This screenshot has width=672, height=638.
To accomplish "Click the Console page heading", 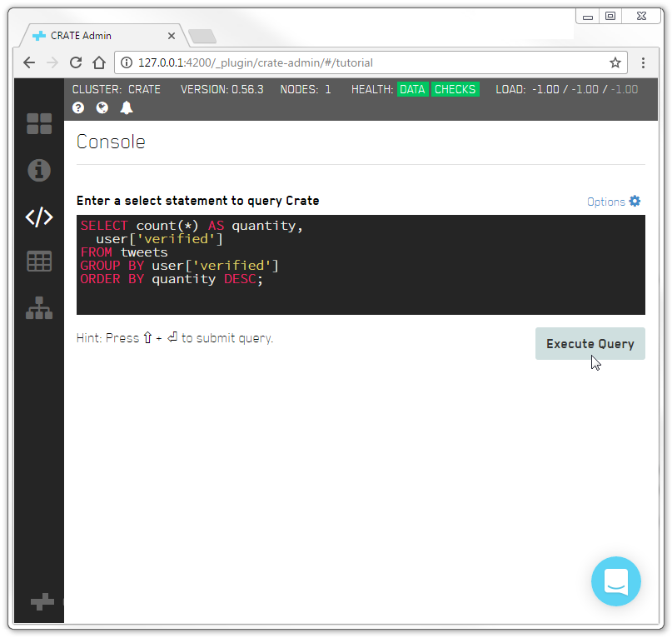I will pos(111,142).
